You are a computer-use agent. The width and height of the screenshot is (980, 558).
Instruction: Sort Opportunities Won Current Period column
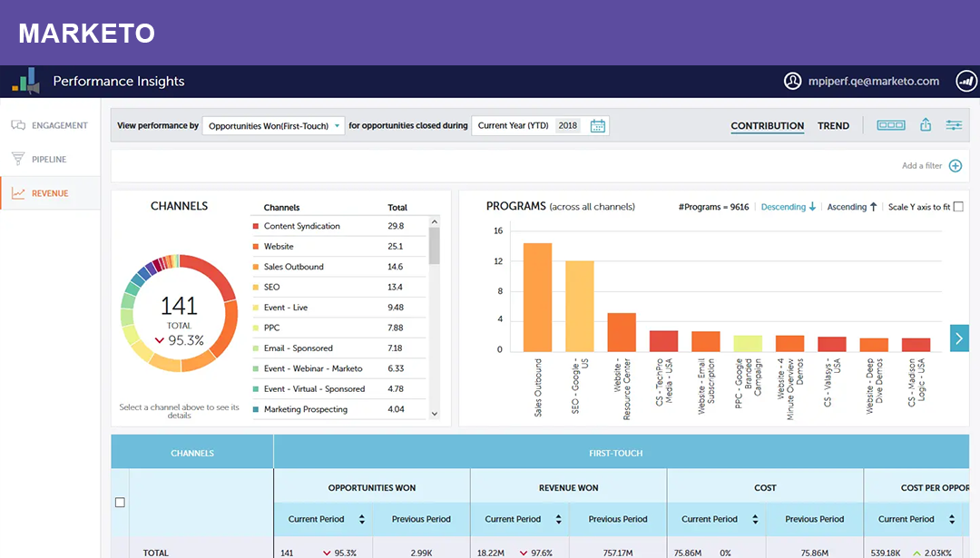tap(362, 520)
